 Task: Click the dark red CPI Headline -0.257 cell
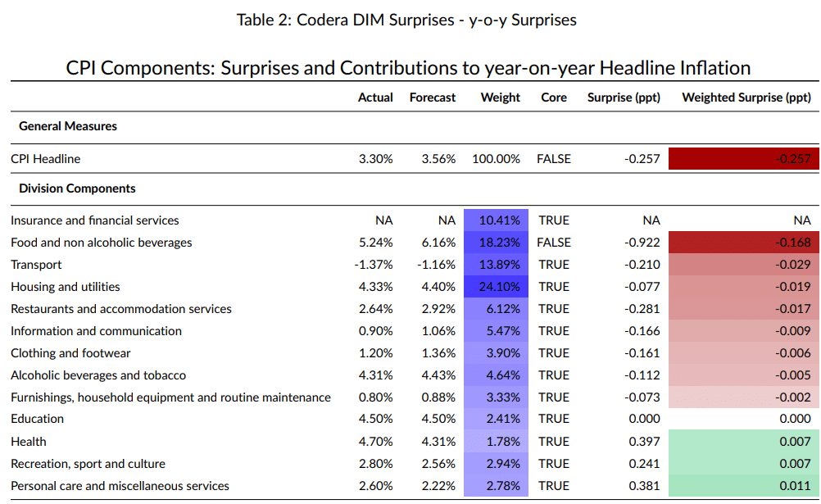(743, 159)
